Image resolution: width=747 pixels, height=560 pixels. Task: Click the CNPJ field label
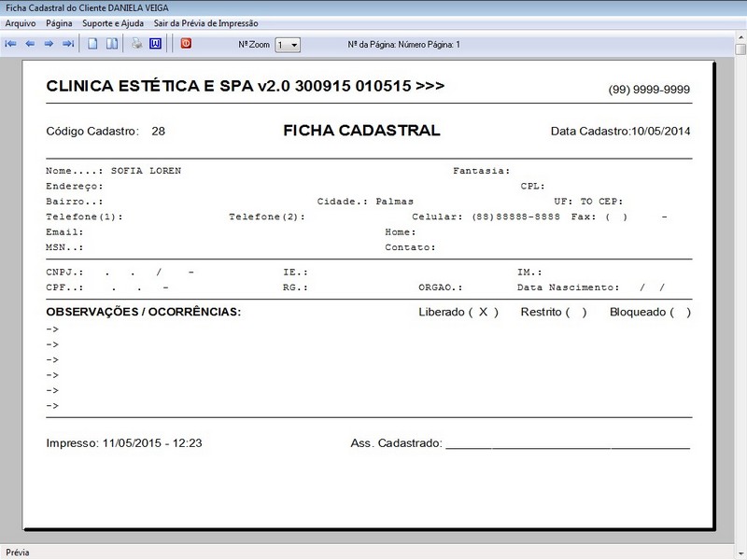tap(64, 273)
